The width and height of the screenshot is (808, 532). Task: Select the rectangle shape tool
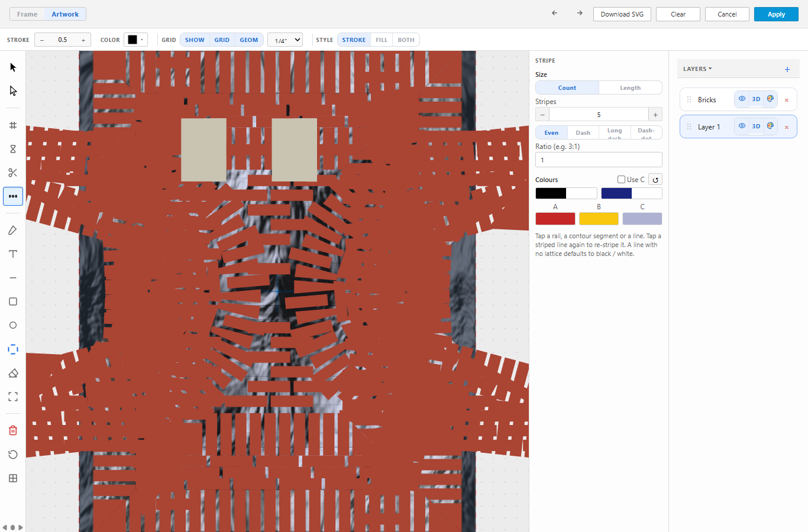tap(13, 301)
